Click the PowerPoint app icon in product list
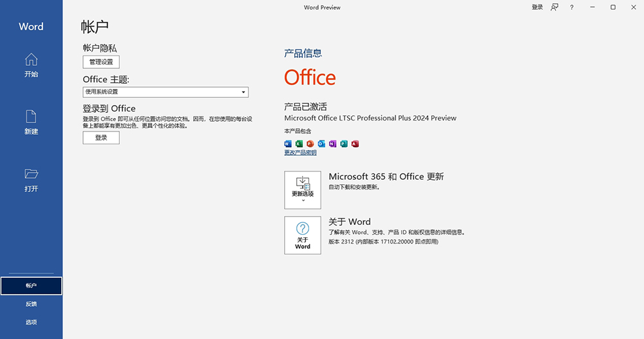Screen dimensions: 644x339 coord(310,144)
